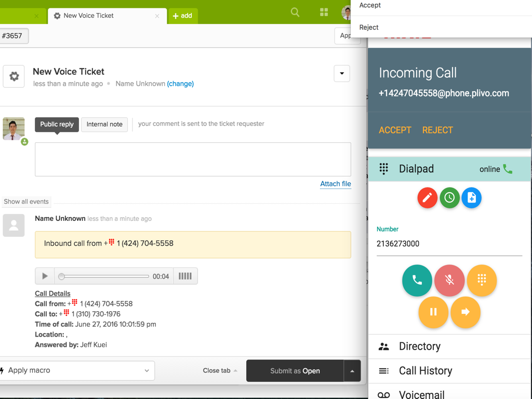Open the green clock history icon
Viewport: 532px width, 399px height.
click(x=449, y=198)
